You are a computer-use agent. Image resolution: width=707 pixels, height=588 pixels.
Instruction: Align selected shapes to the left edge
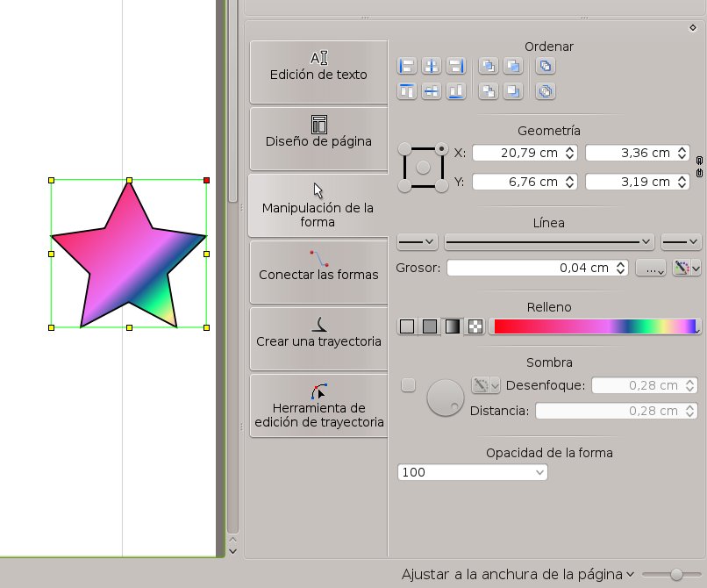[x=407, y=66]
